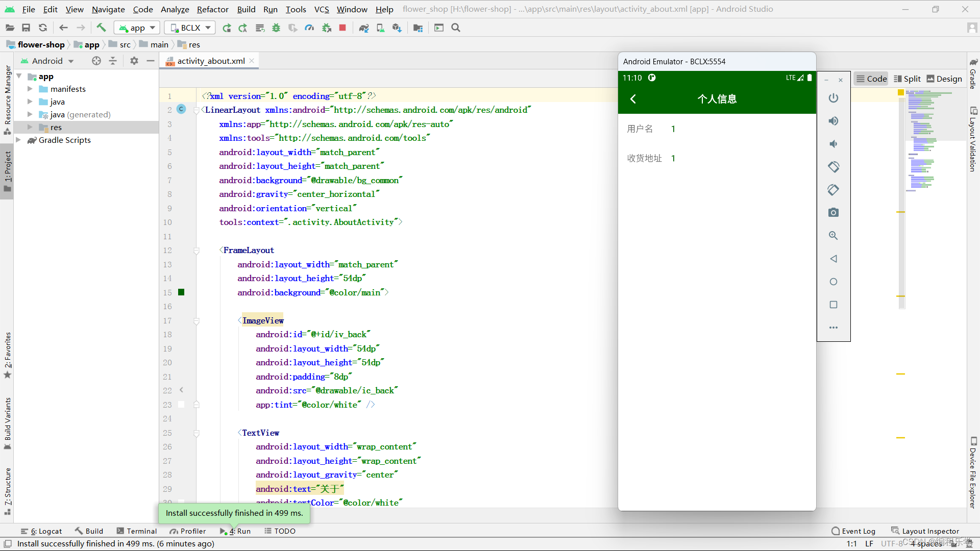Expand the java (generated) folder
This screenshot has height=551, width=980.
(x=30, y=114)
